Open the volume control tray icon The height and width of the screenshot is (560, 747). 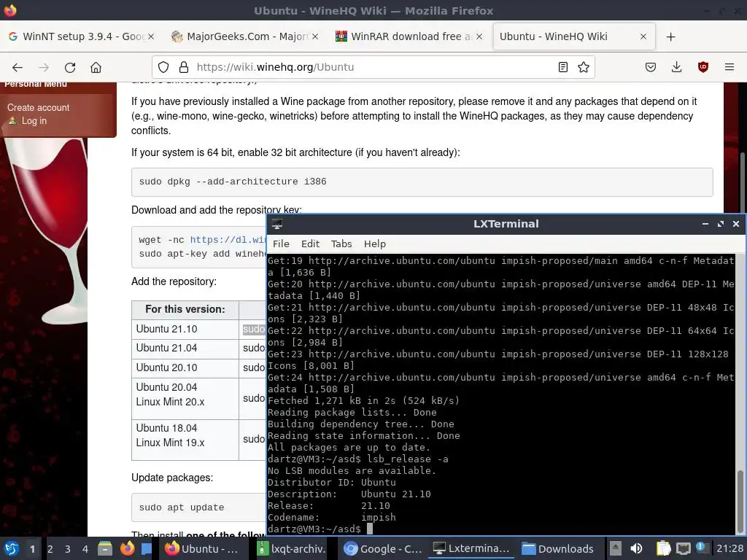[x=636, y=548]
